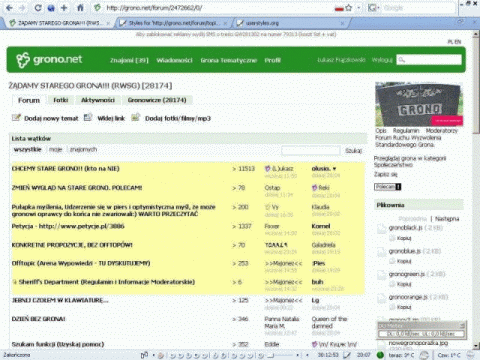Focus the Google search box in the toolbar
Screen dimensions: 480x360
(x=418, y=8)
